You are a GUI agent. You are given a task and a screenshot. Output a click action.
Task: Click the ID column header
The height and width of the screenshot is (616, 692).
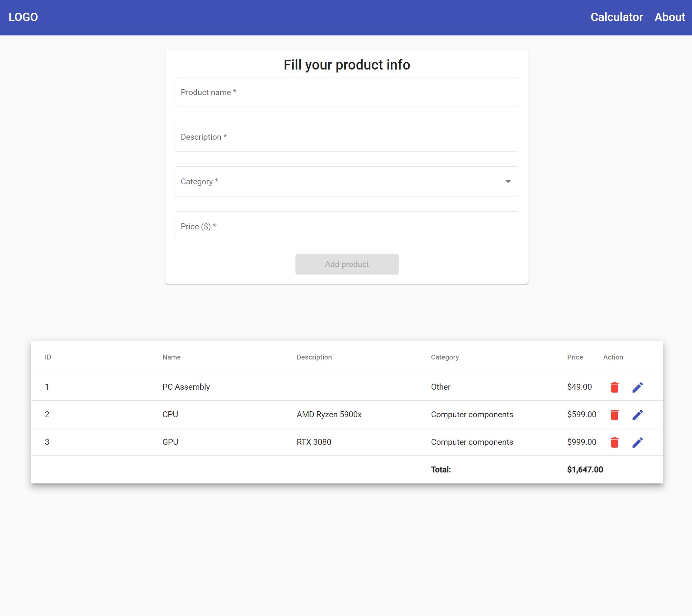point(47,357)
